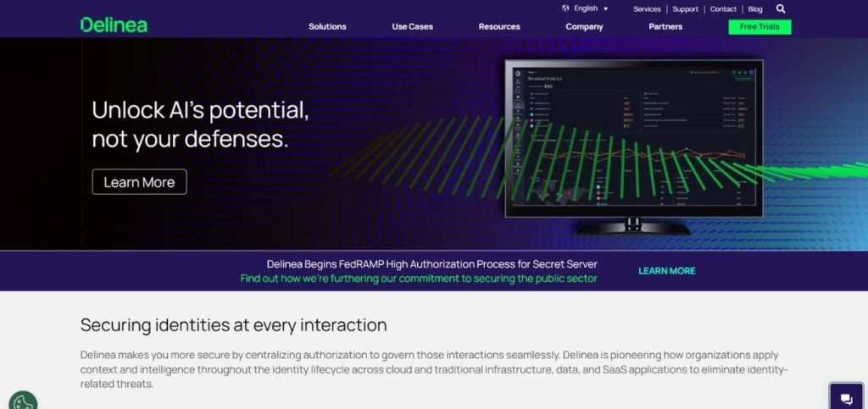Visit the Blog link

755,8
